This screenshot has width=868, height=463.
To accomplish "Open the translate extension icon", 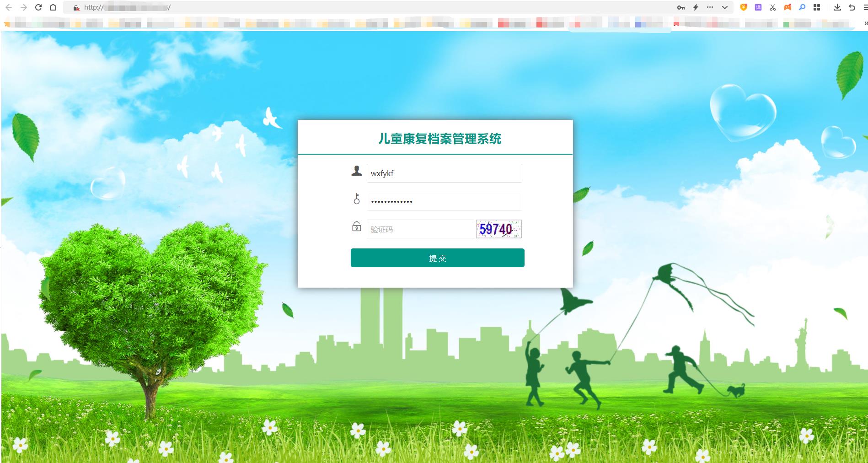I will point(758,7).
